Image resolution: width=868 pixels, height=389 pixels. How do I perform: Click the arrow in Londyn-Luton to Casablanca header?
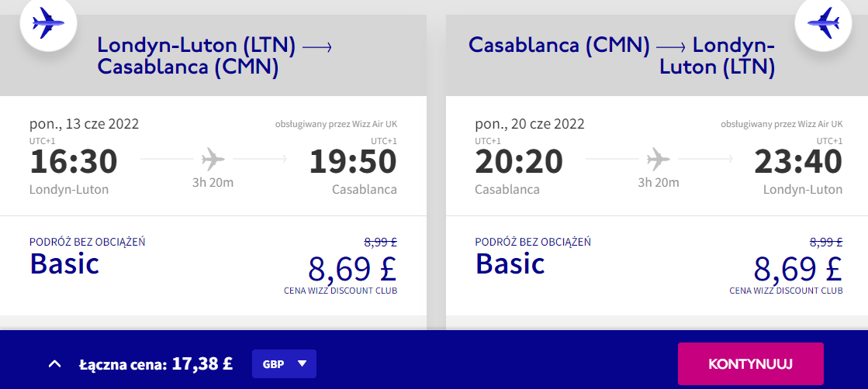coord(317,47)
